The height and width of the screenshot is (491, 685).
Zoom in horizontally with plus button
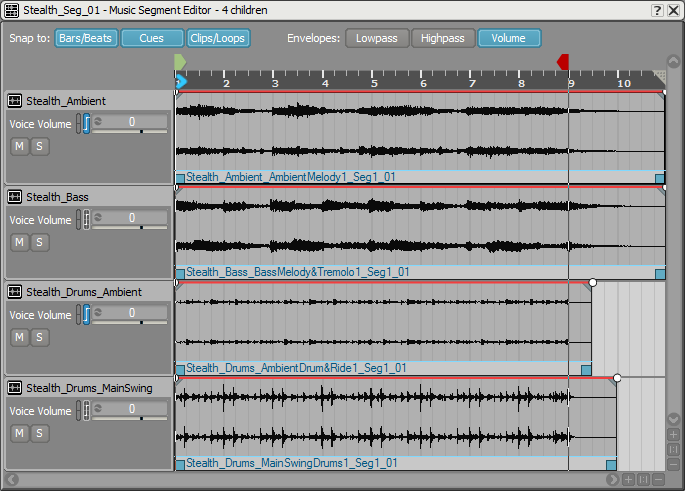[x=628, y=480]
